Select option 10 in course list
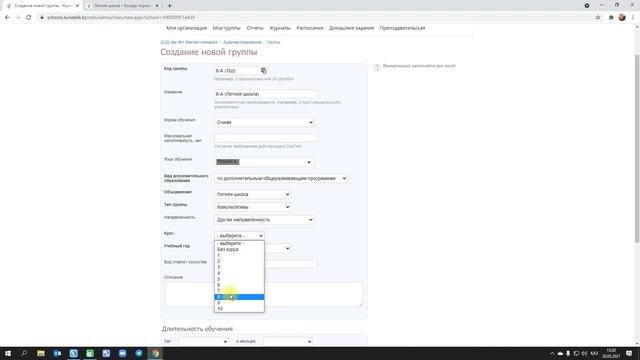Screen dimensions: 640x360 click(239, 309)
